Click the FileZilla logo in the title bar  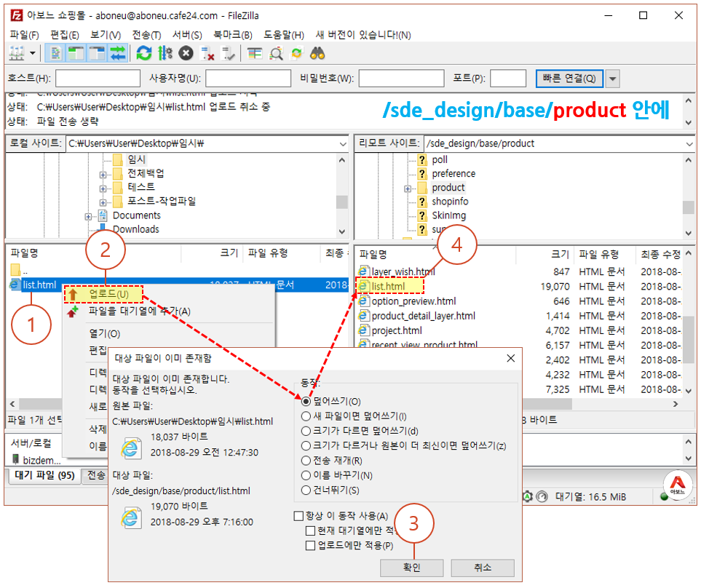(17, 15)
